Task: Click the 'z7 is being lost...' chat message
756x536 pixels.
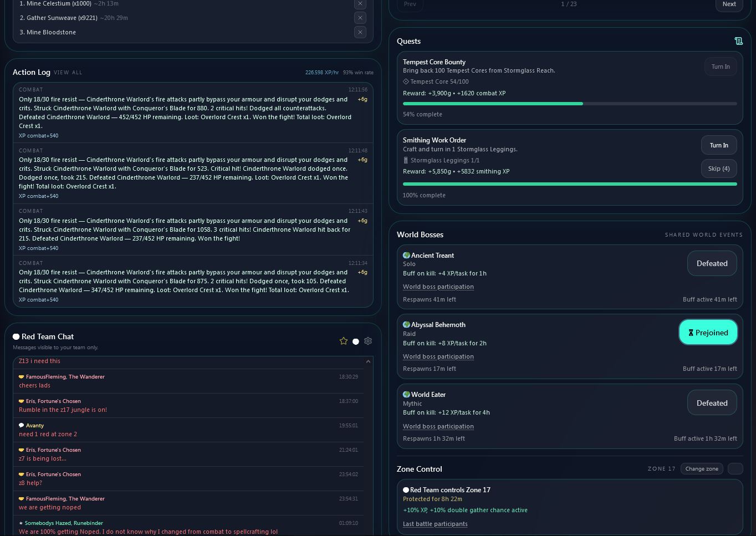Action: click(x=43, y=459)
